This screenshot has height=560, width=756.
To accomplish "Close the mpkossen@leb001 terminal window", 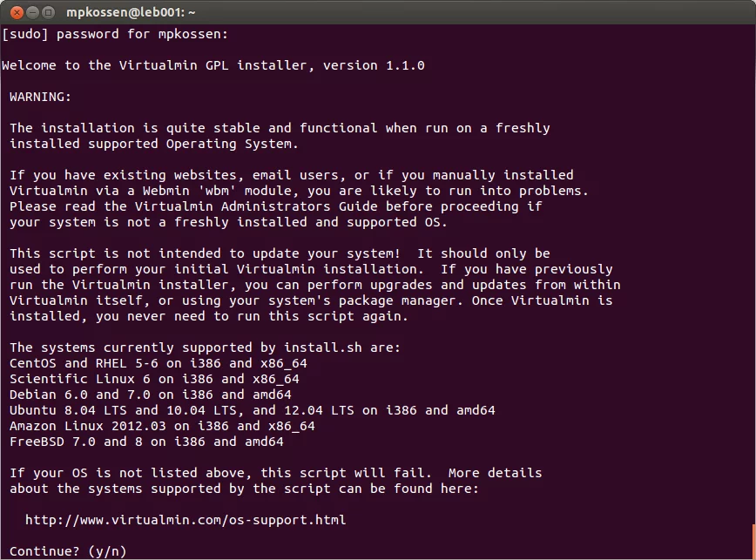I will click(x=17, y=12).
